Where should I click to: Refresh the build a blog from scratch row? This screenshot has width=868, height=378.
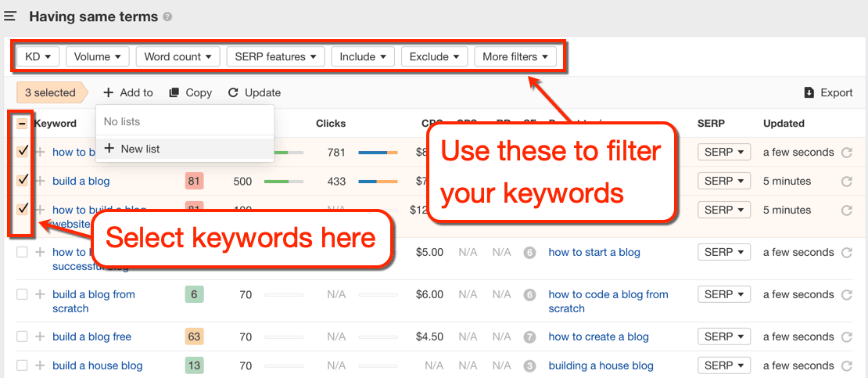846,295
